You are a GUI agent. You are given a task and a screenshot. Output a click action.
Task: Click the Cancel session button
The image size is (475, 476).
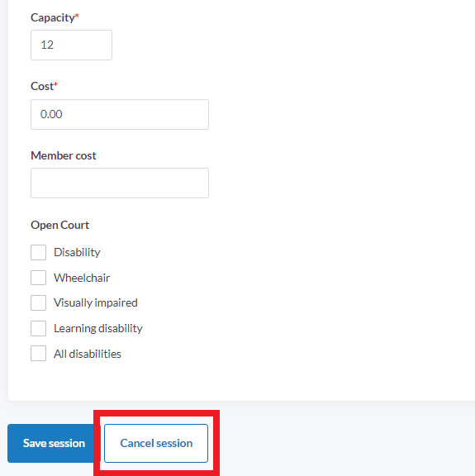[x=156, y=443]
